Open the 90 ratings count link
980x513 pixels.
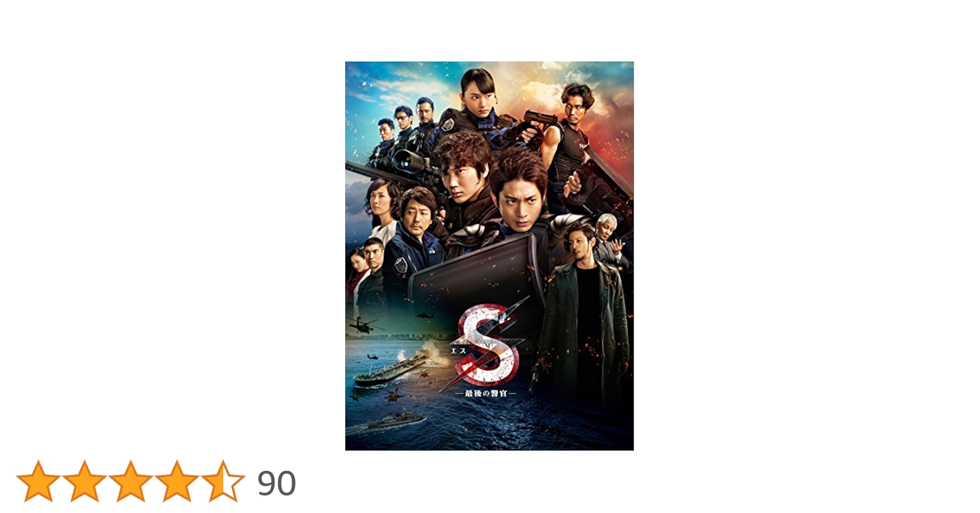pos(277,483)
